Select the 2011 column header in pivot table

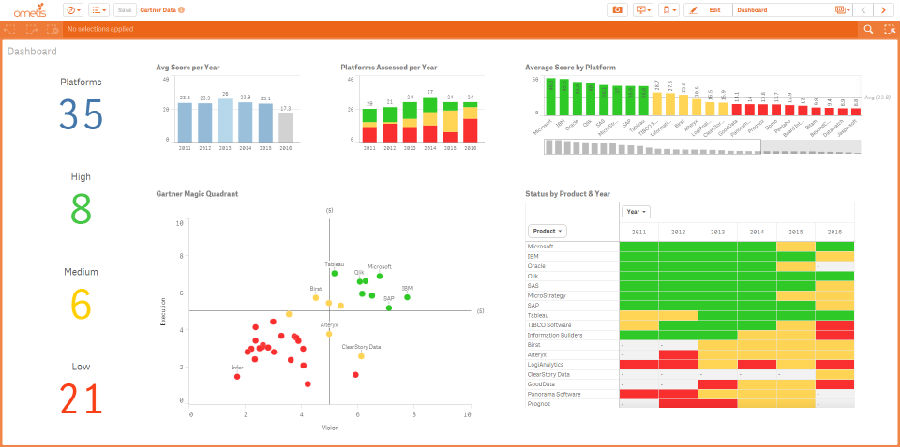click(639, 231)
